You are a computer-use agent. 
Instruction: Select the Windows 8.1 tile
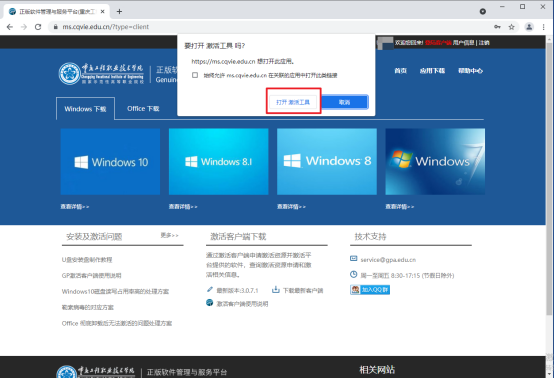(218, 161)
